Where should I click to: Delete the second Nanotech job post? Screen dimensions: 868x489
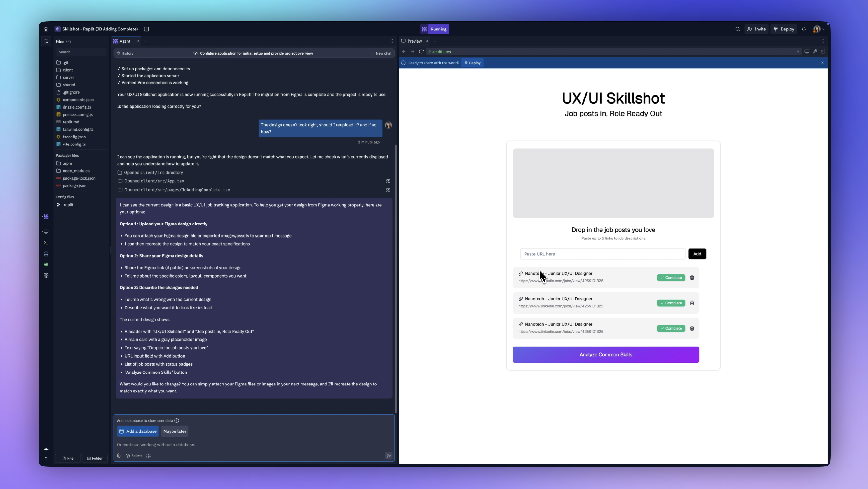(x=692, y=303)
